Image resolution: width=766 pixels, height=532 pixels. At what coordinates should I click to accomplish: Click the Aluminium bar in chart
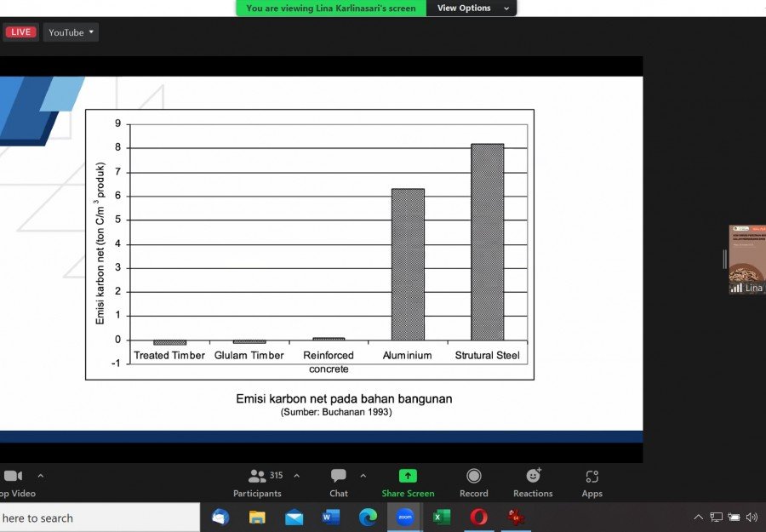coord(408,264)
